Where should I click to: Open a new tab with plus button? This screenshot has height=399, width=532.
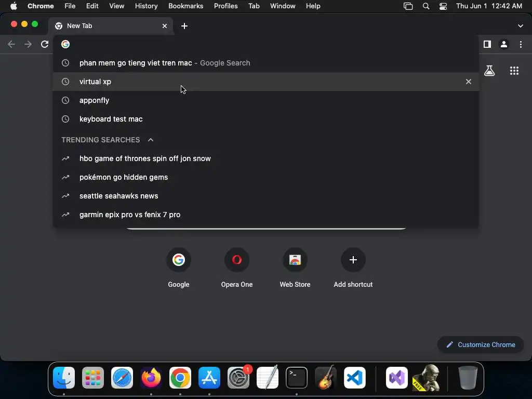click(184, 26)
